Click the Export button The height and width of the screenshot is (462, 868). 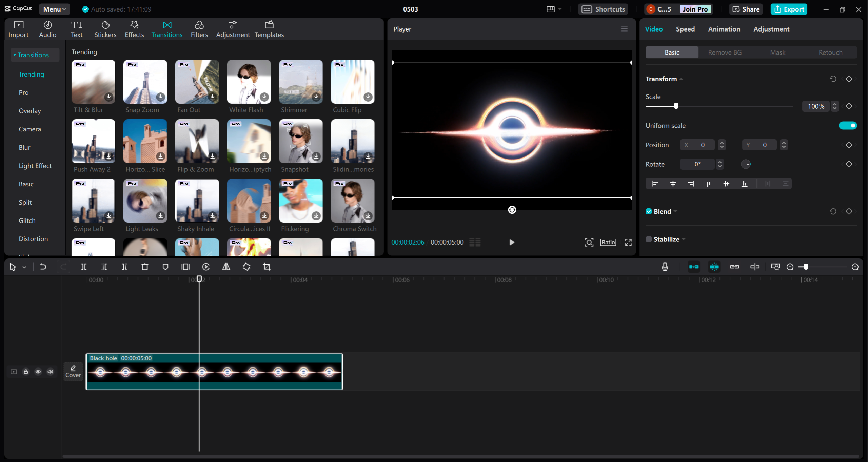(x=789, y=9)
